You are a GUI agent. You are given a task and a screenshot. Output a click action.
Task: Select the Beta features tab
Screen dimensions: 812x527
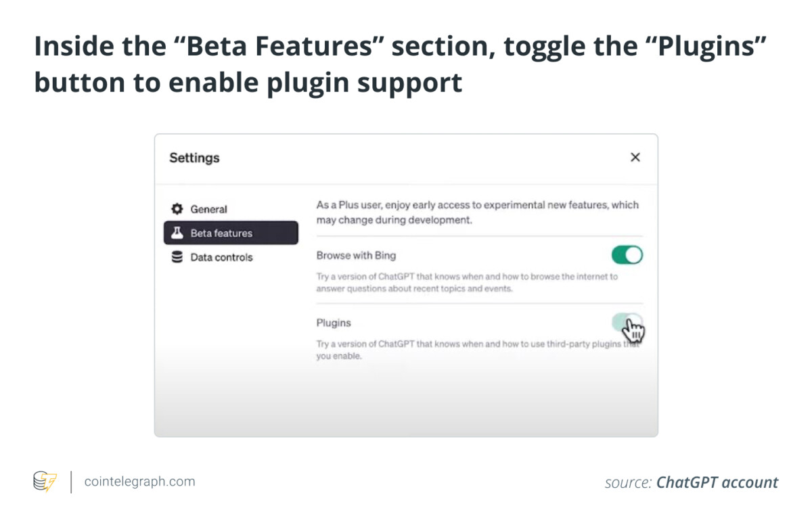(x=231, y=233)
